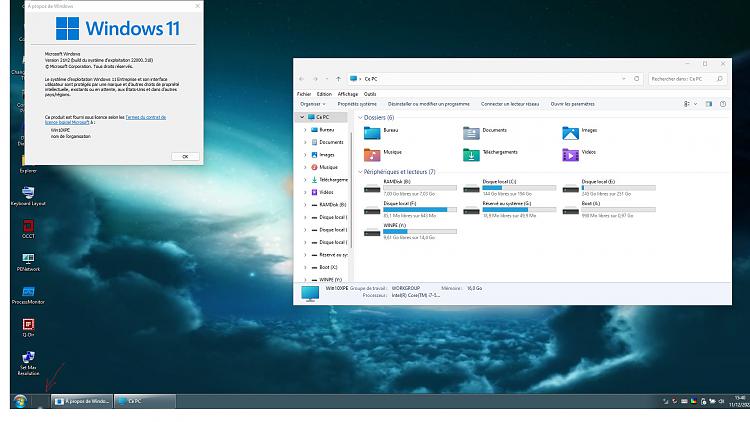Viewport: 750px width, 422px height.
Task: Click the search magnifier icon
Action: click(x=719, y=78)
